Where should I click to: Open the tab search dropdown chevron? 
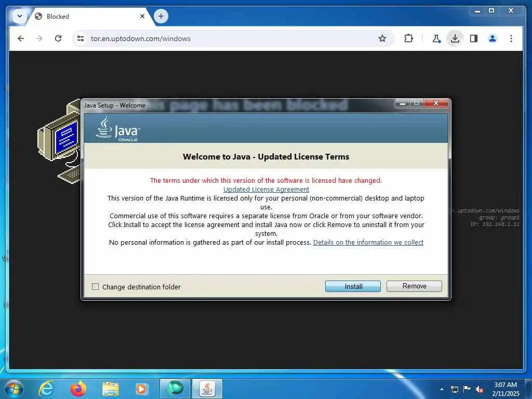click(x=20, y=16)
